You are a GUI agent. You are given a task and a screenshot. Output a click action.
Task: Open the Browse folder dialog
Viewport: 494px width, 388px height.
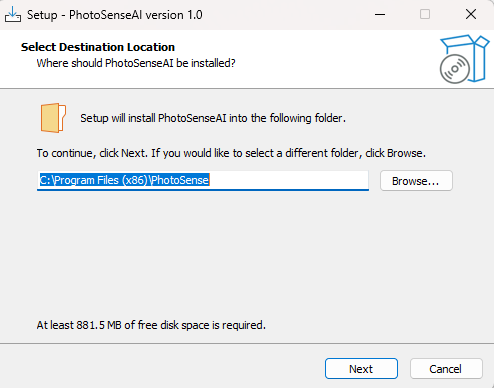pos(416,181)
